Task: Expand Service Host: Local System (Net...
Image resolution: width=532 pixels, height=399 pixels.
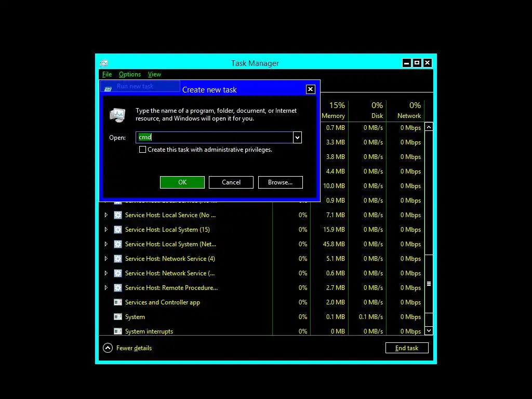Action: pos(106,244)
